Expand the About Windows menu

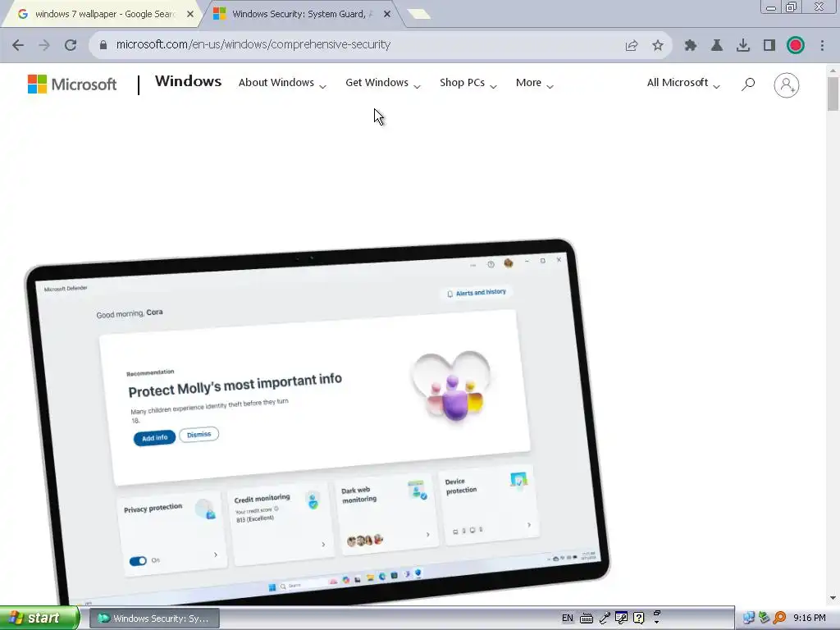pos(282,83)
